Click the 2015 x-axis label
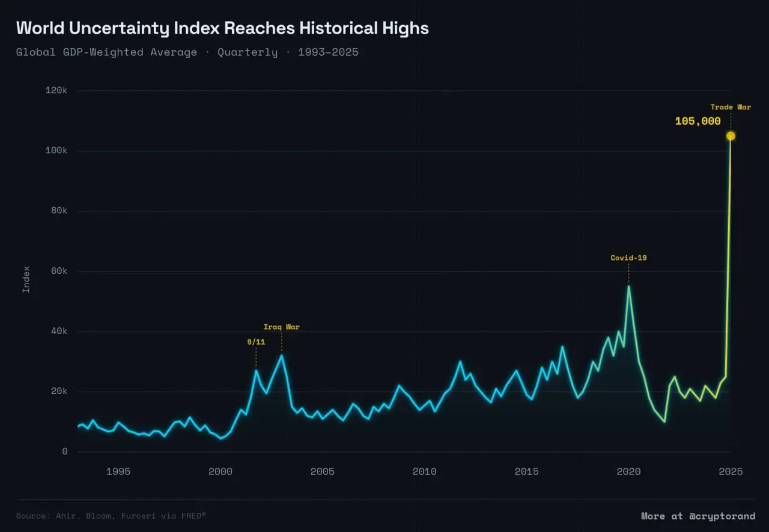769x532 pixels. click(x=526, y=471)
